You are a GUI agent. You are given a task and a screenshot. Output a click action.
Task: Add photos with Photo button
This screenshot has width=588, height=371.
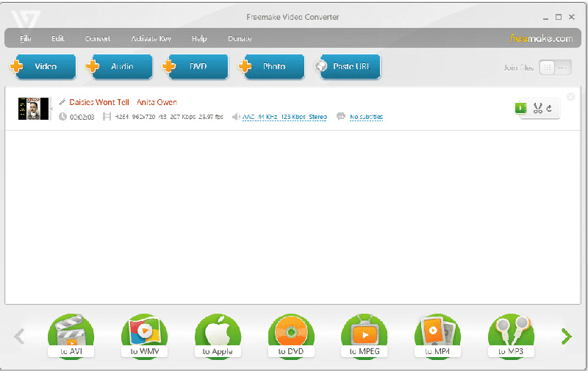point(271,67)
